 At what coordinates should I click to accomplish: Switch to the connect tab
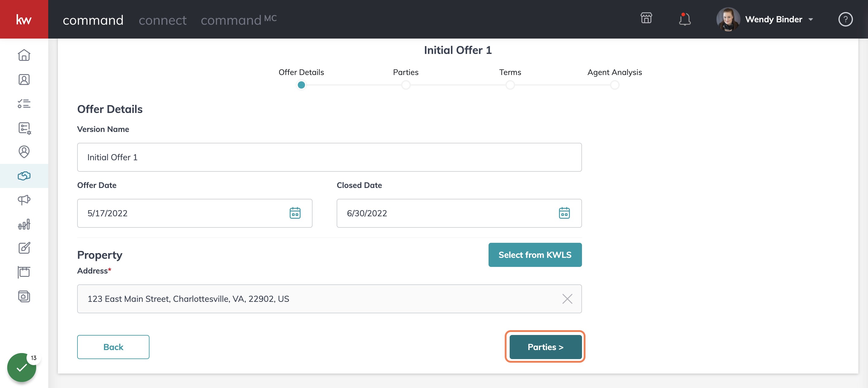162,20
